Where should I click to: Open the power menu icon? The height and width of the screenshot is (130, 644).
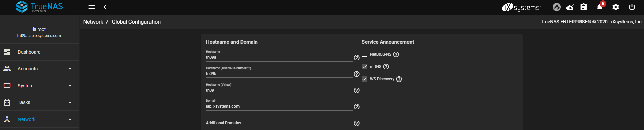point(632,7)
